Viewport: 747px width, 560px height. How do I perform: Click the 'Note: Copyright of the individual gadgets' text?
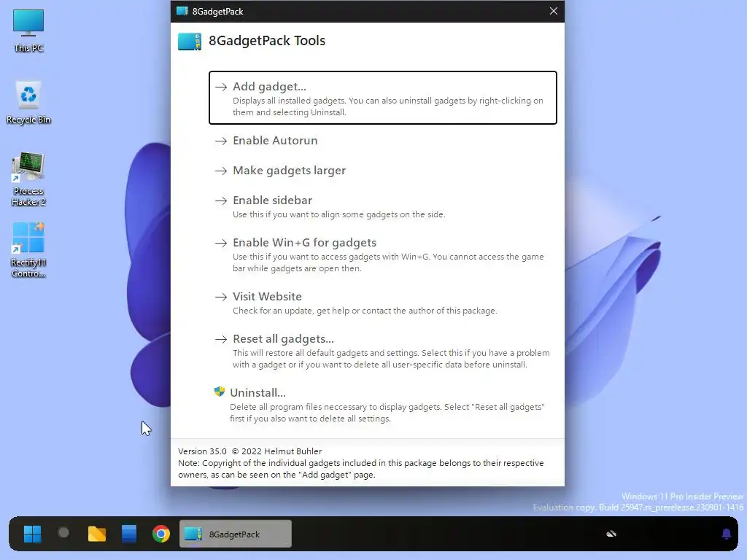point(360,469)
